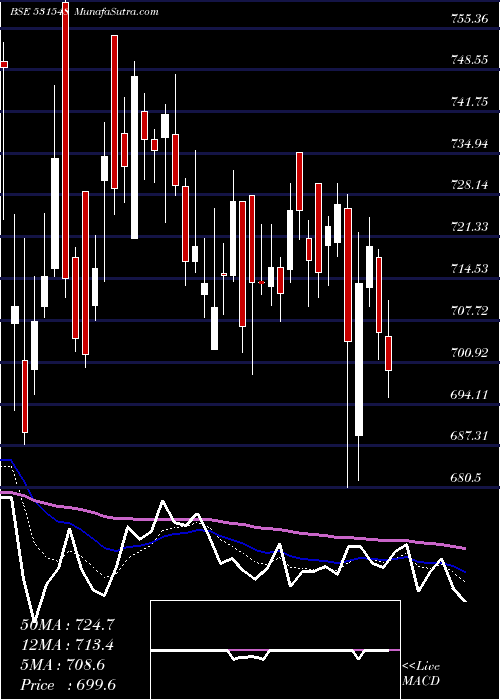Click the 50MA : 724.7 readout

[68, 625]
